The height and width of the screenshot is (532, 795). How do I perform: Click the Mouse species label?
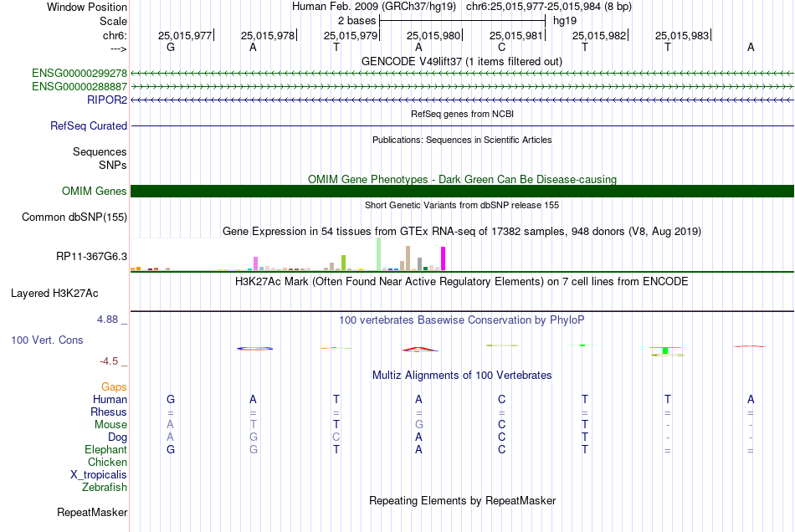click(x=111, y=425)
